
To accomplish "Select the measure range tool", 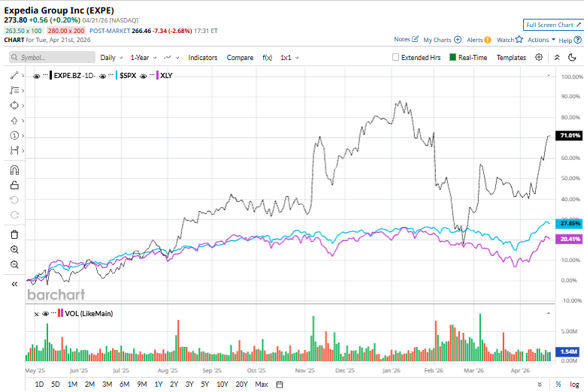I will point(14,150).
